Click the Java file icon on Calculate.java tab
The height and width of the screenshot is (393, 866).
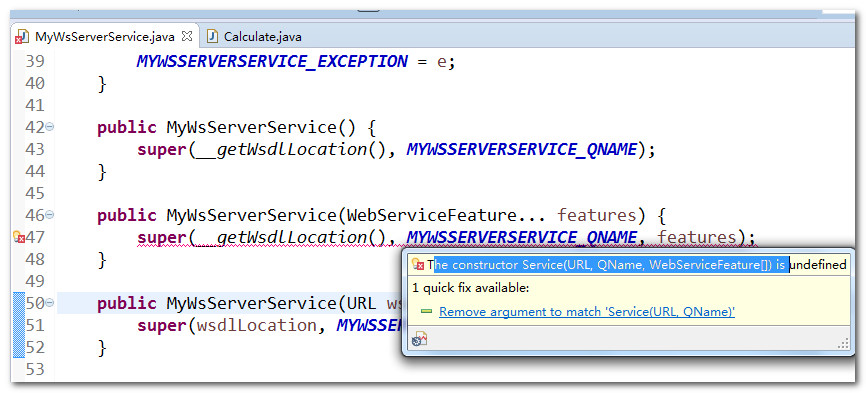[x=213, y=37]
